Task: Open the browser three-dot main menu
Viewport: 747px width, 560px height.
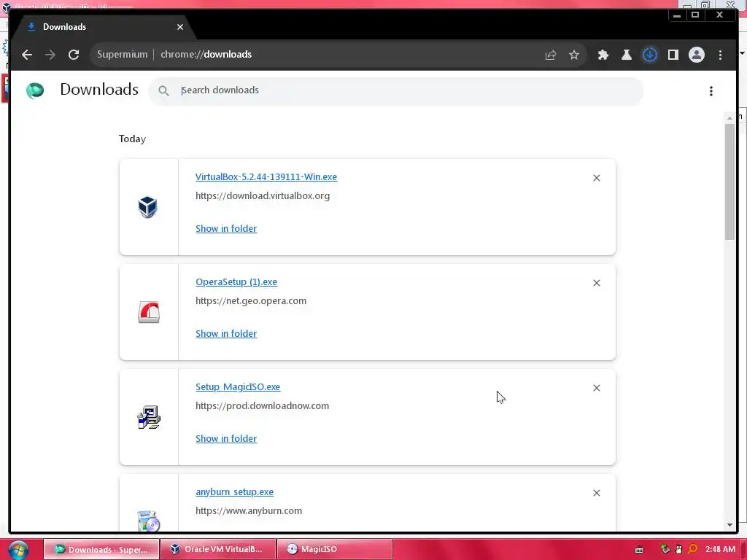Action: tap(720, 55)
